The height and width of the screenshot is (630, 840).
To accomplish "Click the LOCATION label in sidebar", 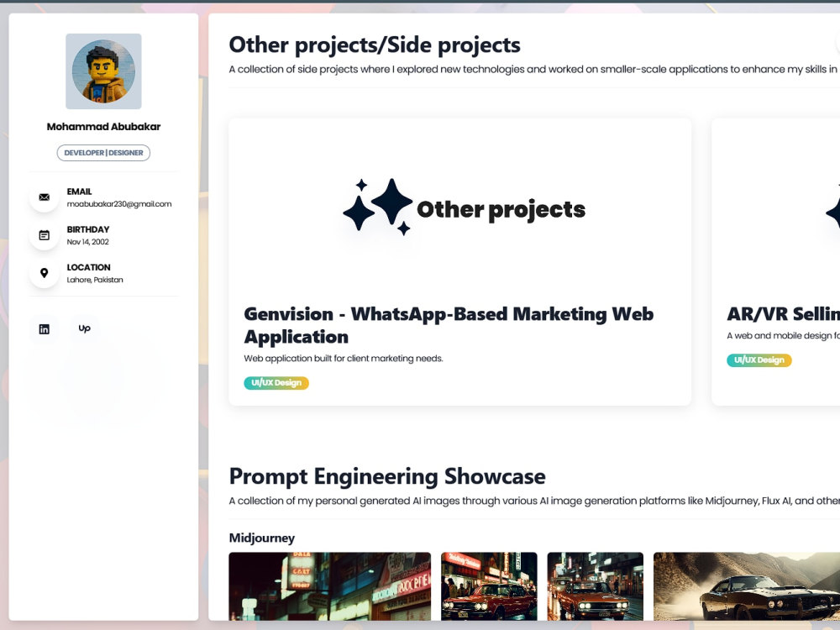I will 88,268.
